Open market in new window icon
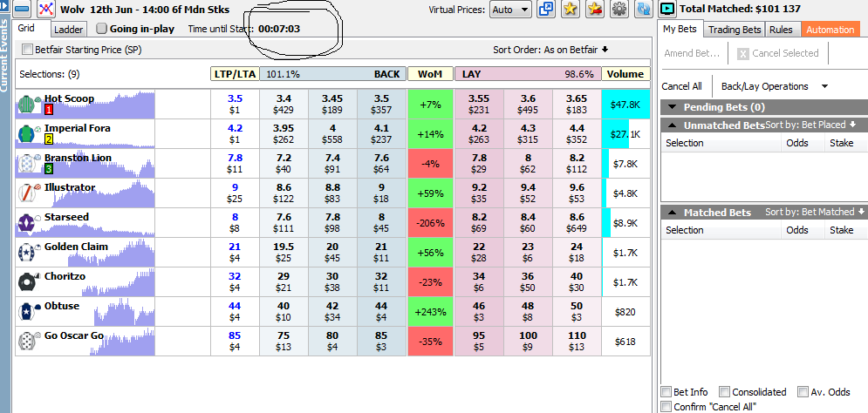The image size is (868, 413). pyautogui.click(x=547, y=10)
